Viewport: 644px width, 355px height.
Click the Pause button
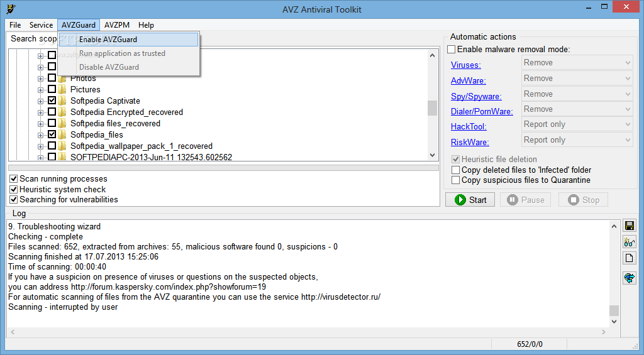525,200
